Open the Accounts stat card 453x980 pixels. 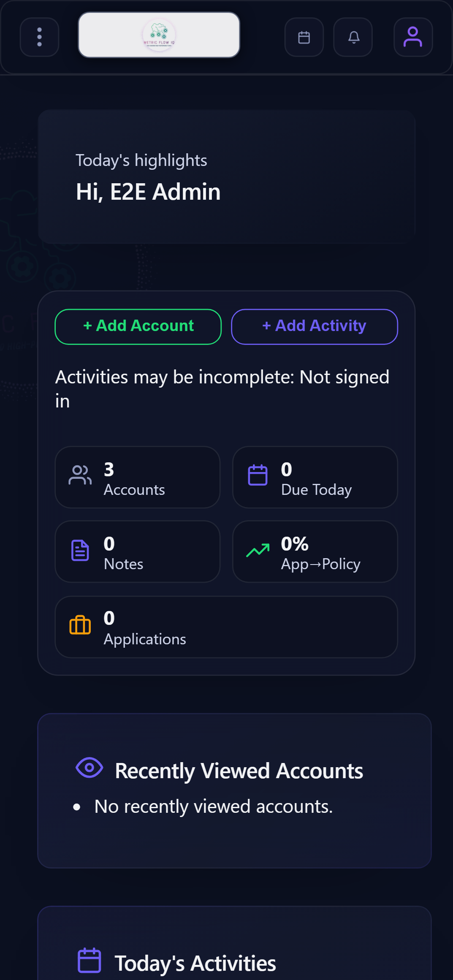[138, 477]
